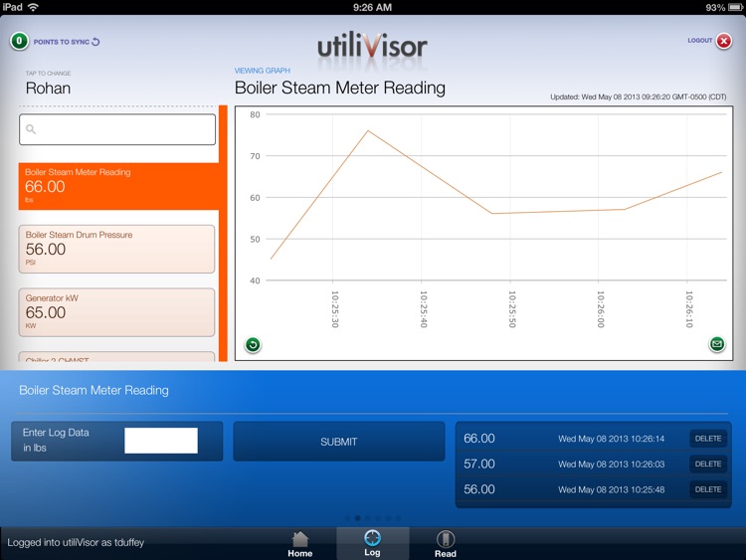Image resolution: width=746 pixels, height=560 pixels.
Task: Tap the magnifier icon in search box
Action: point(31,129)
